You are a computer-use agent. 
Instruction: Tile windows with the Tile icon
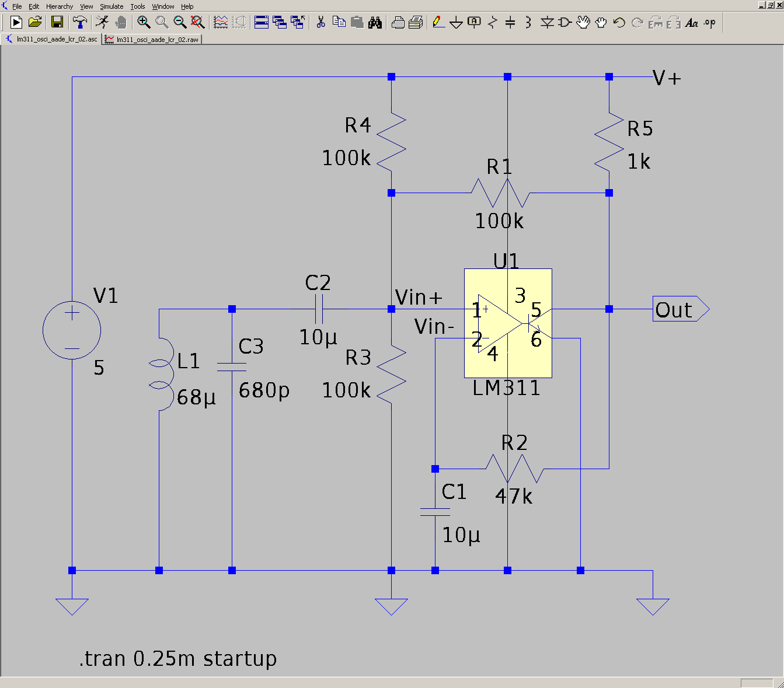tap(262, 22)
